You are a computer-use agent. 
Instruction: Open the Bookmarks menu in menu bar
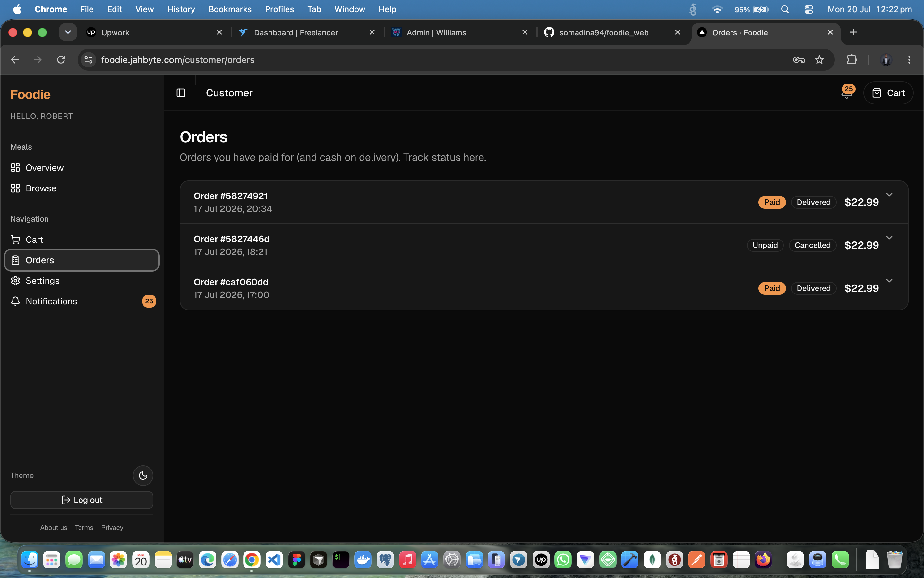pyautogui.click(x=230, y=9)
